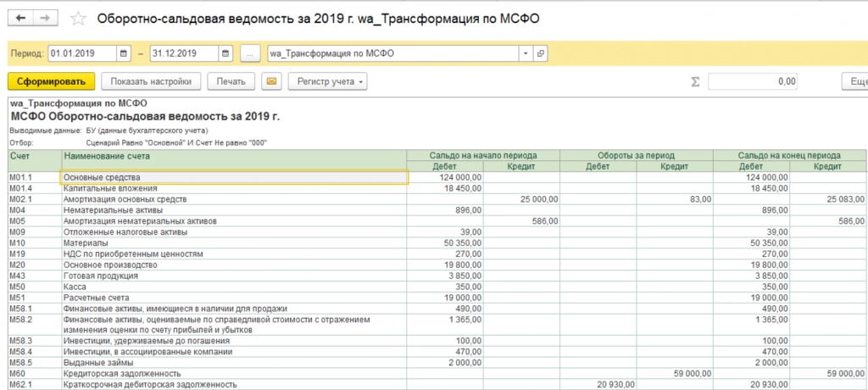
Task: Click the Сформировать button
Action: pos(52,81)
